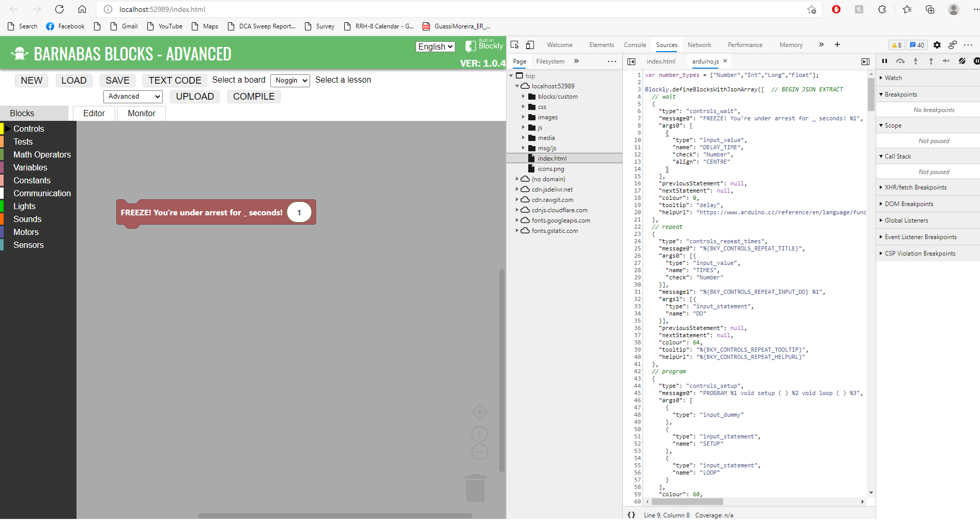Open the 40 messages issues counter
Viewport: 980px width, 520px height.
(917, 45)
